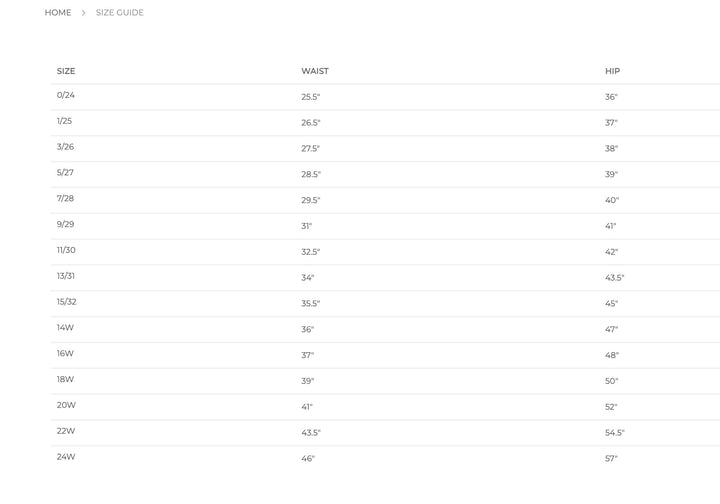Select the 57" hip measurement
The width and height of the screenshot is (720, 504).
(x=611, y=459)
